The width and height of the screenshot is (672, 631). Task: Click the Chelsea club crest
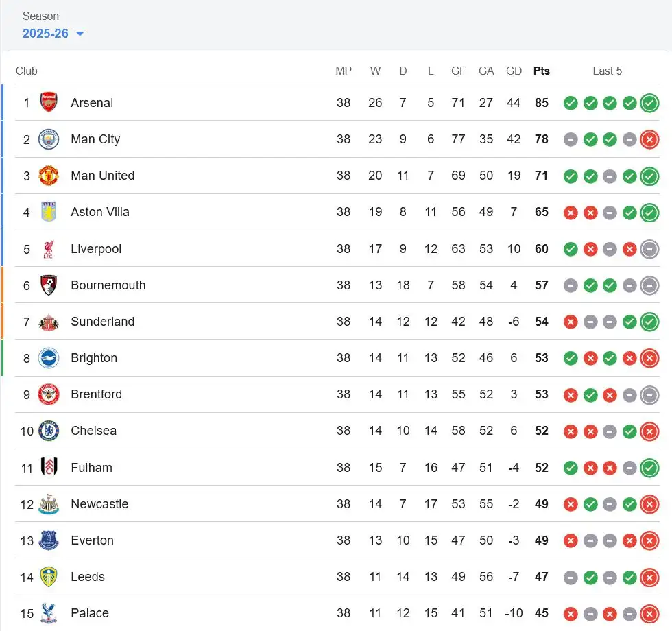[49, 431]
